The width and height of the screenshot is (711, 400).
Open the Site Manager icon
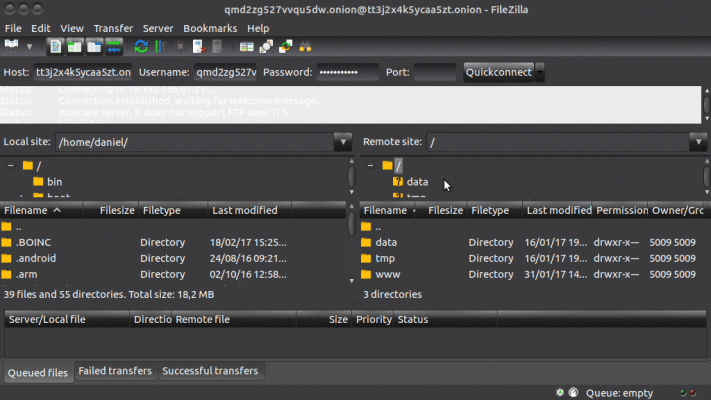13,46
